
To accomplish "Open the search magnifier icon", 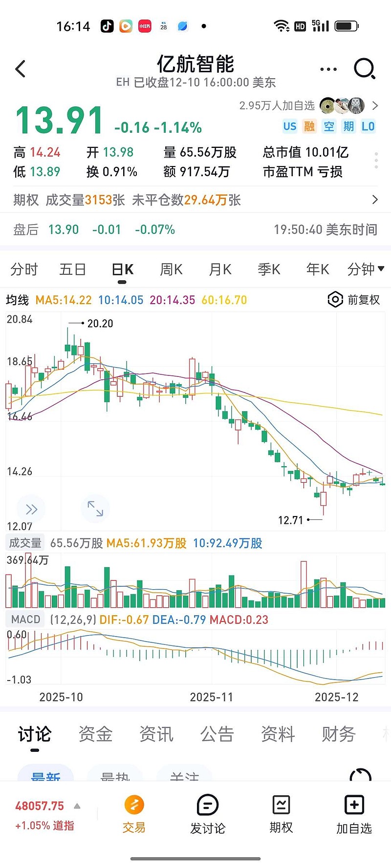I will coord(364,69).
